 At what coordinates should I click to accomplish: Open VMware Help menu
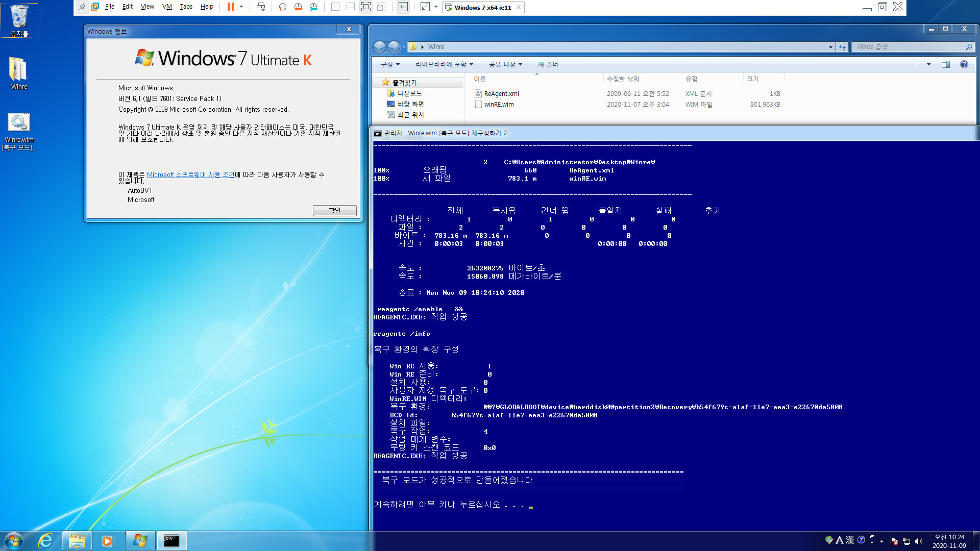(207, 7)
